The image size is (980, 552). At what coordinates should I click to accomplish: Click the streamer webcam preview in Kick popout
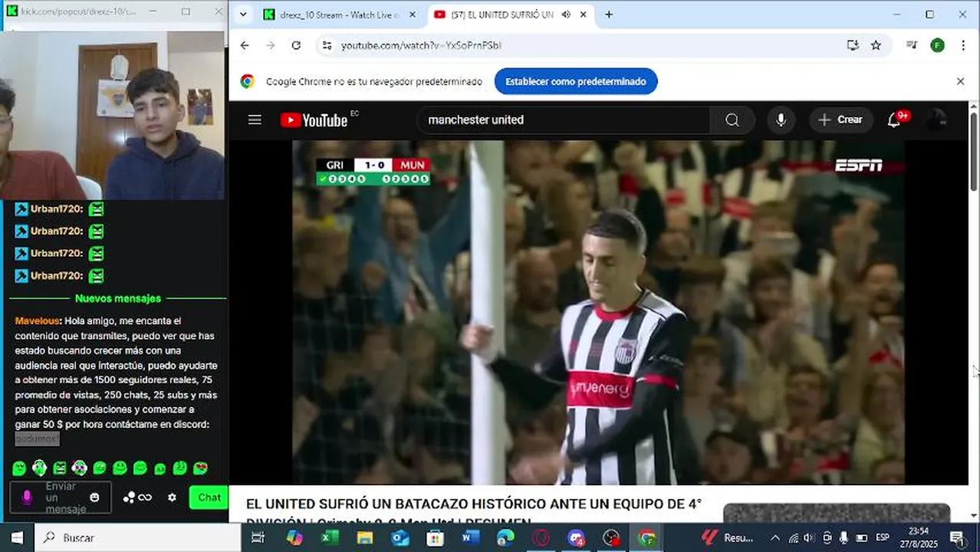[x=113, y=115]
